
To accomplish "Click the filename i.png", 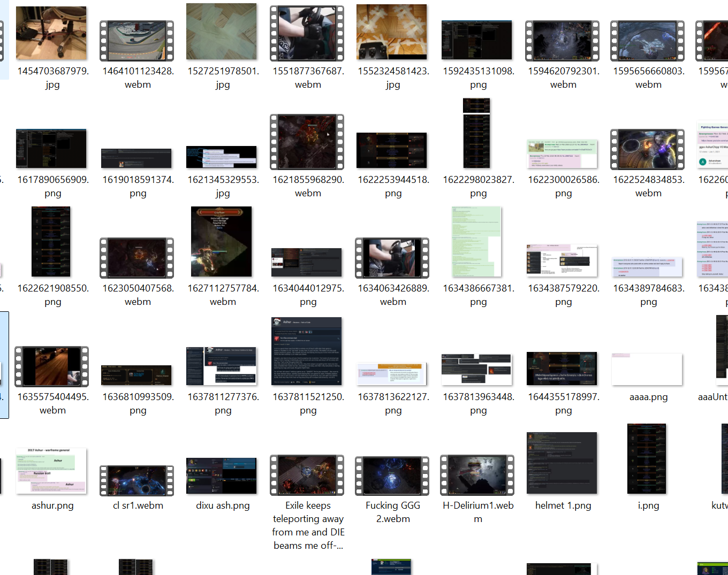I will click(x=648, y=505).
